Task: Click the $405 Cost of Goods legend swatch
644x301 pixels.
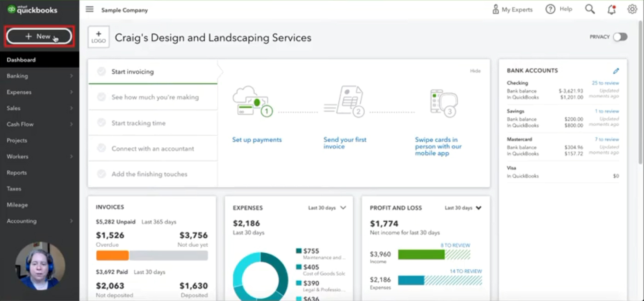Action: (x=299, y=267)
